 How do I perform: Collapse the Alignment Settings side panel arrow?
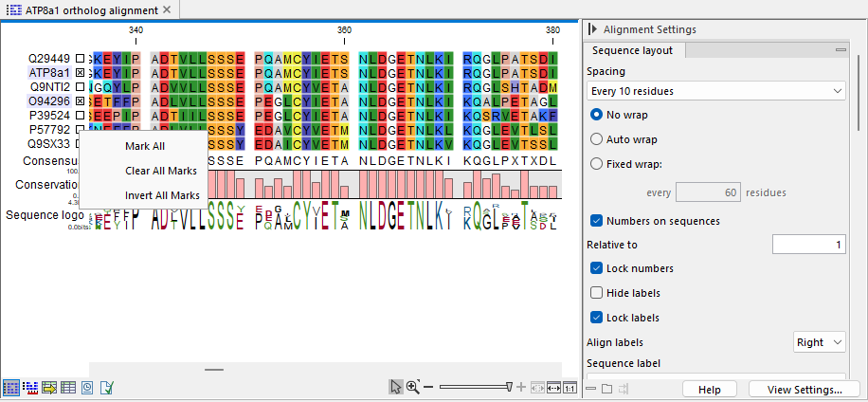click(593, 29)
